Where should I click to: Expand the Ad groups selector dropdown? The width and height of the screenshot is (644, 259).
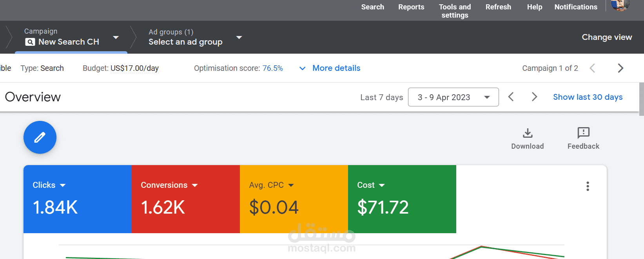[239, 38]
